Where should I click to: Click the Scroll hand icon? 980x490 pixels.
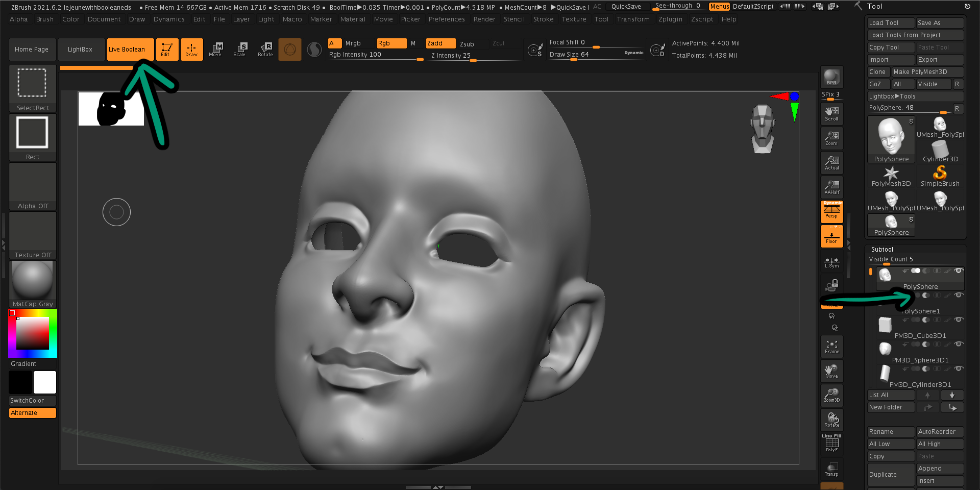831,113
